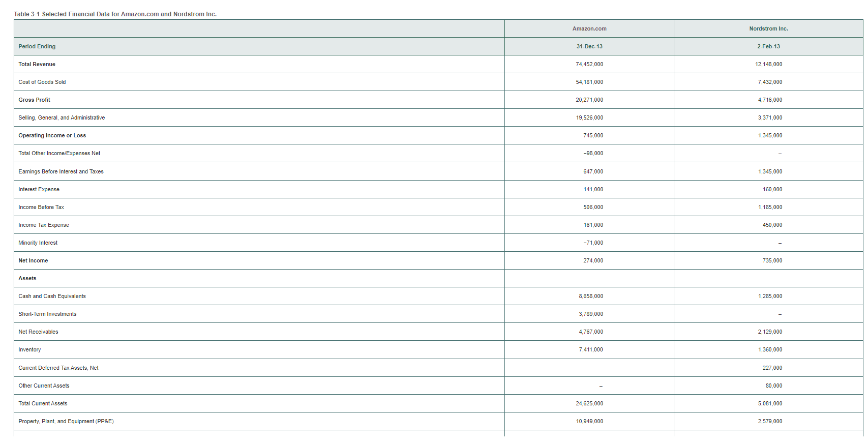Select the Total Current Assets label

[x=43, y=403]
